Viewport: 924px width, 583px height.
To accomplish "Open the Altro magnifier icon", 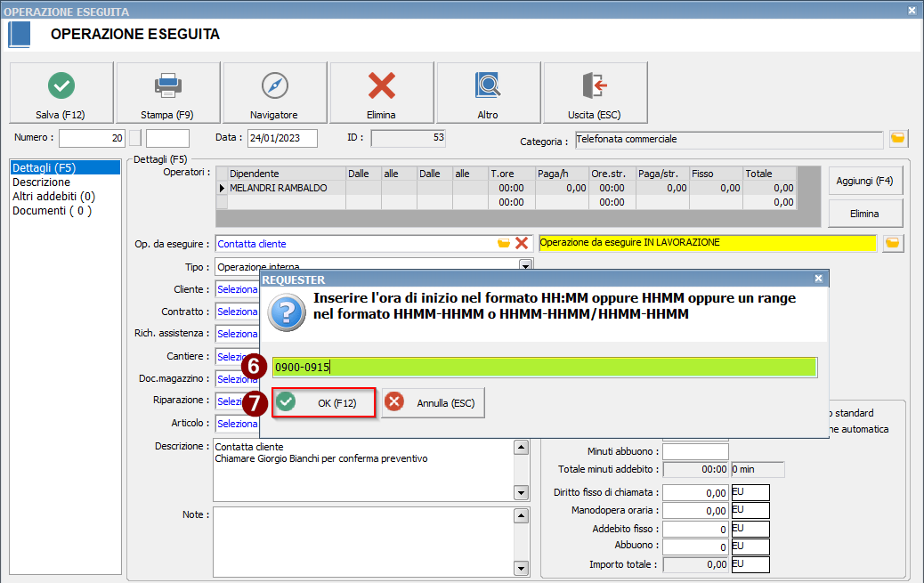I will [488, 85].
